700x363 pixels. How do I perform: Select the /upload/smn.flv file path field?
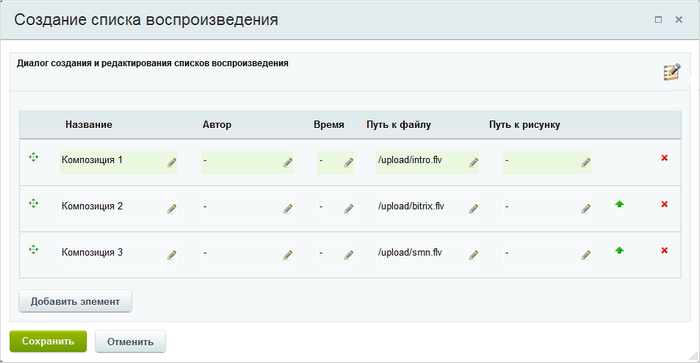(427, 255)
